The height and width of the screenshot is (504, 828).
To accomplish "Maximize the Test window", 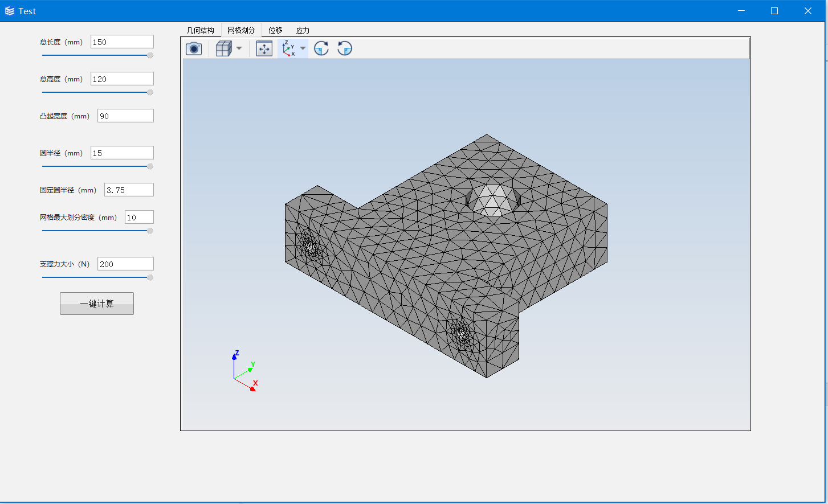I will [x=774, y=11].
